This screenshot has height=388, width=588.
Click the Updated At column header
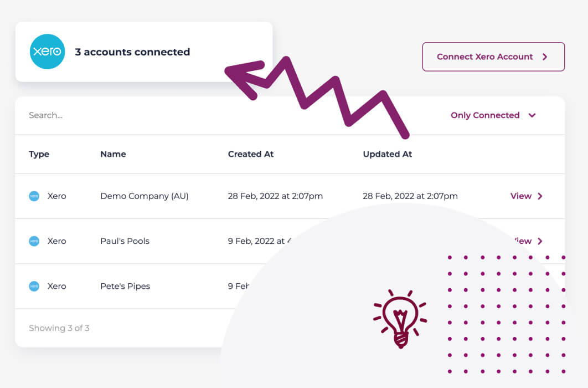click(x=388, y=154)
